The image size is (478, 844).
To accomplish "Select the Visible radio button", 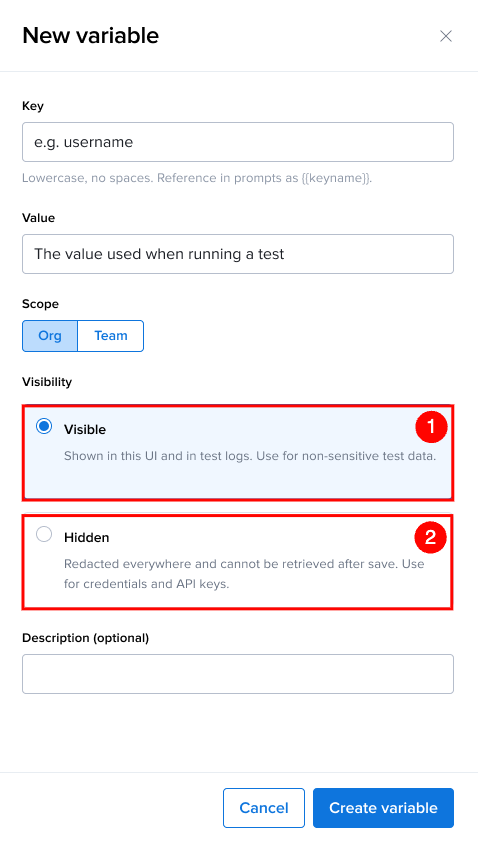I will pyautogui.click(x=44, y=426).
